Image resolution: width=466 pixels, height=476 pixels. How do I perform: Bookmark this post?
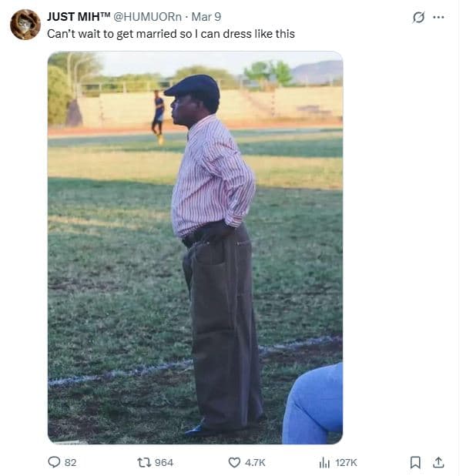(x=415, y=462)
